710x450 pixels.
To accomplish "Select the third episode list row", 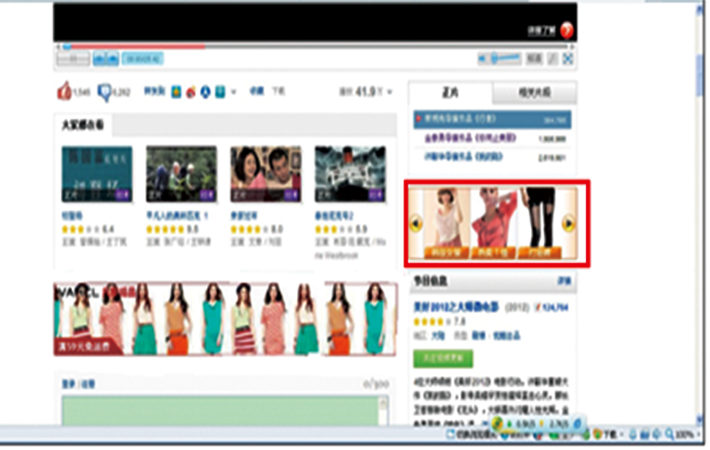I will point(492,157).
